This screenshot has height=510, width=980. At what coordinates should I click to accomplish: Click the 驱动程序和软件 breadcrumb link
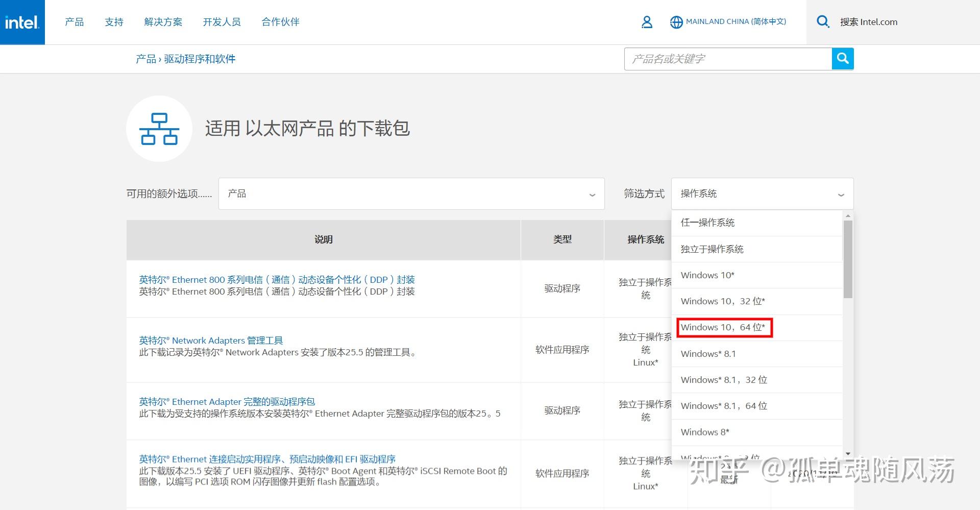pos(200,59)
